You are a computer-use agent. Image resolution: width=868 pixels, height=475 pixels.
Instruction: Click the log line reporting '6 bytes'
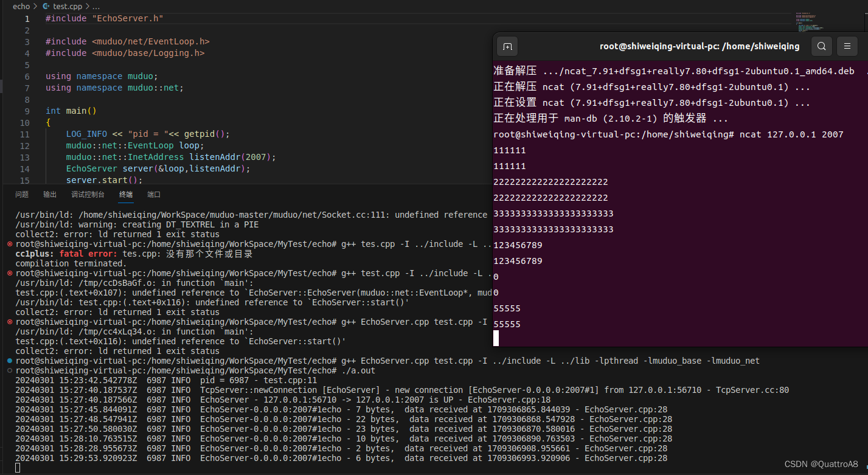tap(341, 458)
